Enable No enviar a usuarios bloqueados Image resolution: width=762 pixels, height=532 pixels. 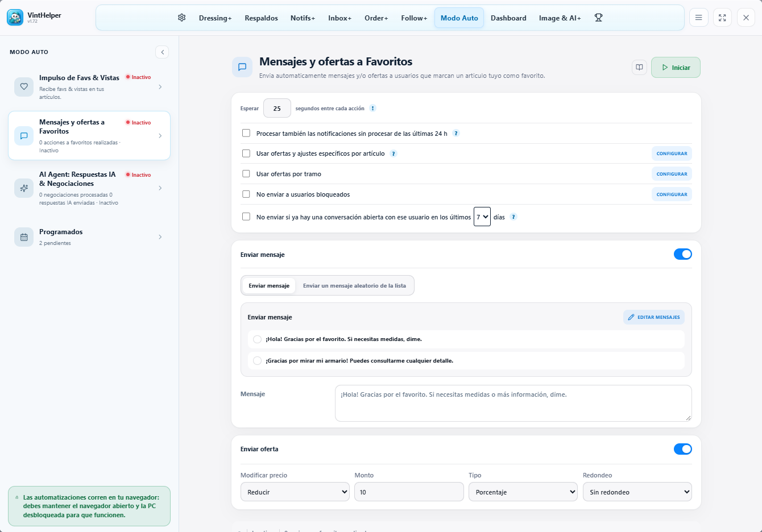(x=246, y=194)
